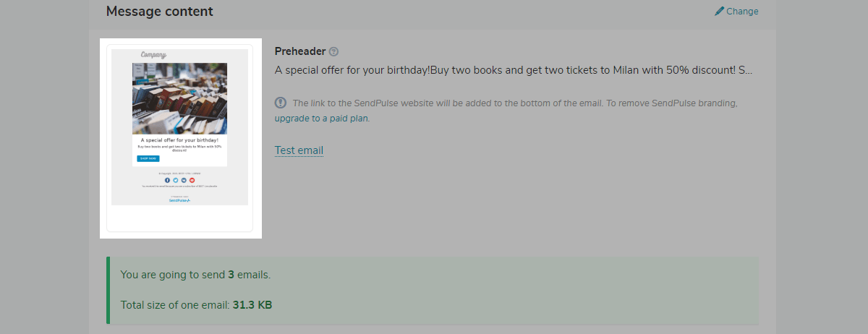The width and height of the screenshot is (868, 334).
Task: Click the Twitter icon in email preview
Action: point(176,180)
